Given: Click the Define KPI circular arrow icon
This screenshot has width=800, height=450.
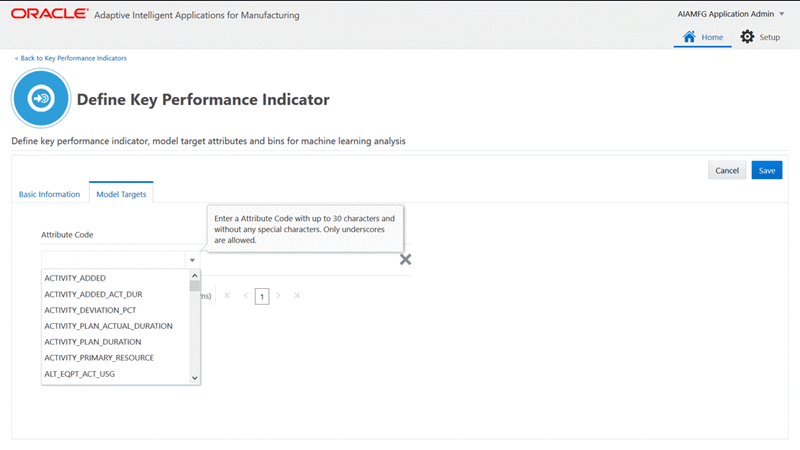Looking at the screenshot, I should tap(41, 99).
